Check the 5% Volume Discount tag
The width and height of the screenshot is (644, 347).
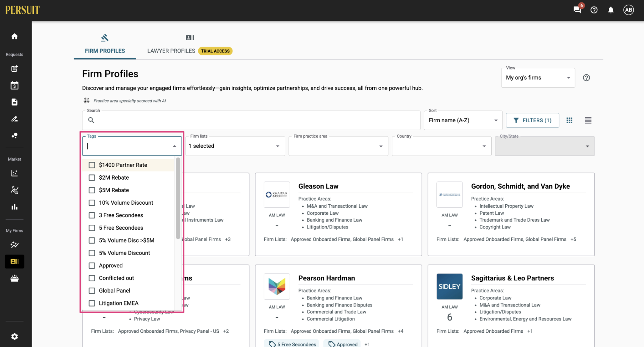92,253
